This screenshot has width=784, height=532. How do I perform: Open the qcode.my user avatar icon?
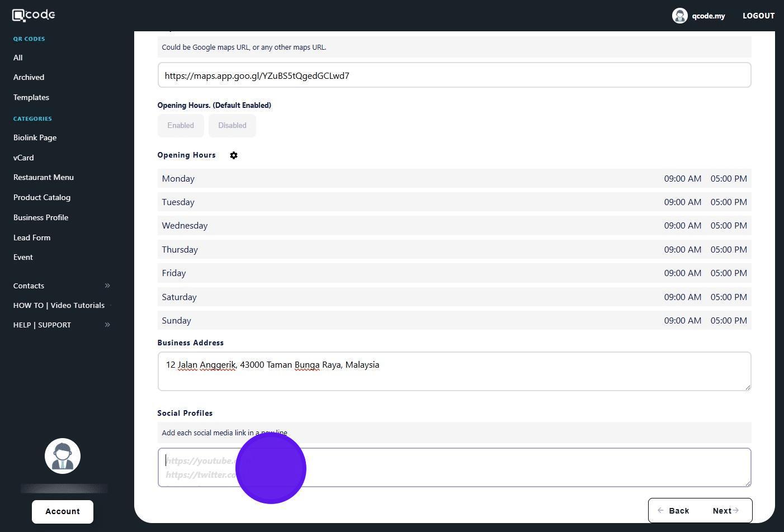[679, 16]
